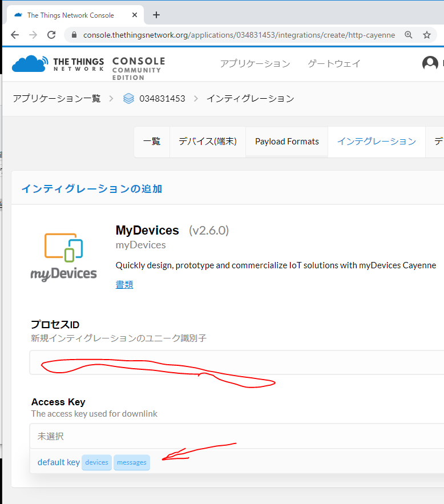Switch to the デバイス(端末) tab
The height and width of the screenshot is (504, 444).
click(x=208, y=142)
